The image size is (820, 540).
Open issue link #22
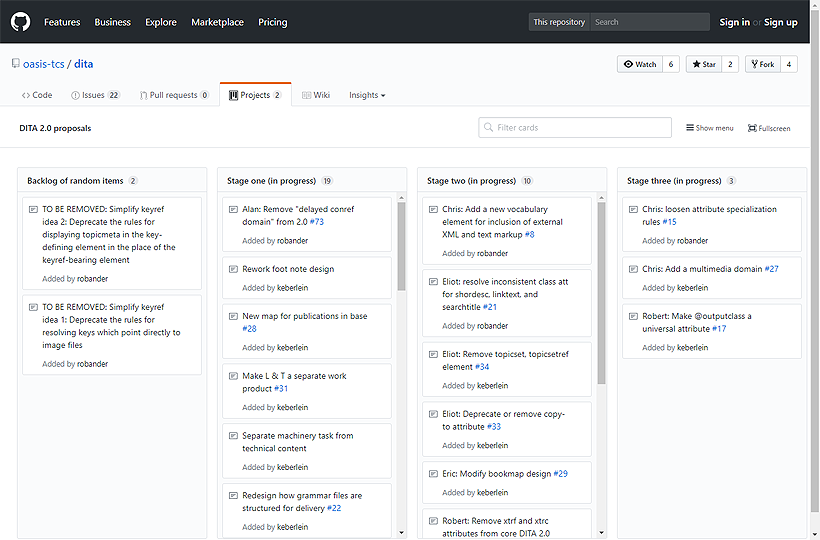tap(334, 508)
